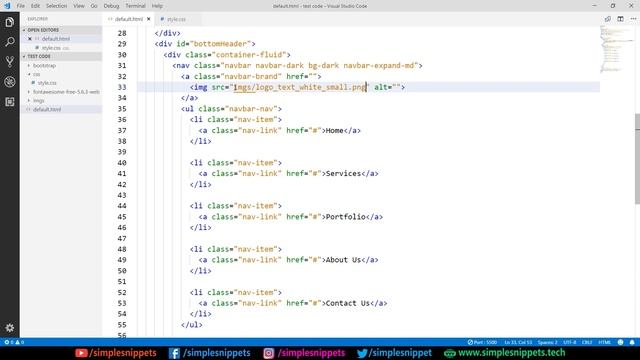Click the errors and warnings status indicator
Image resolution: width=640 pixels, height=360 pixels.
click(x=14, y=342)
